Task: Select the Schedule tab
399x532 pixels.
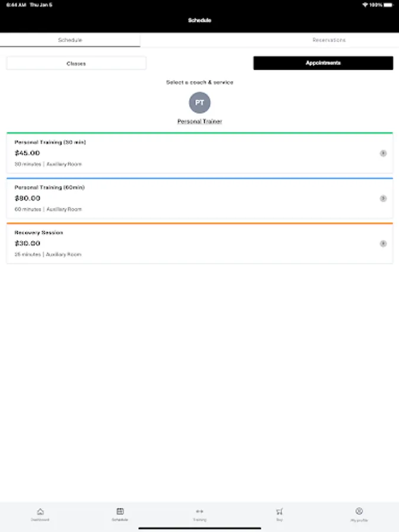Action: 70,40
